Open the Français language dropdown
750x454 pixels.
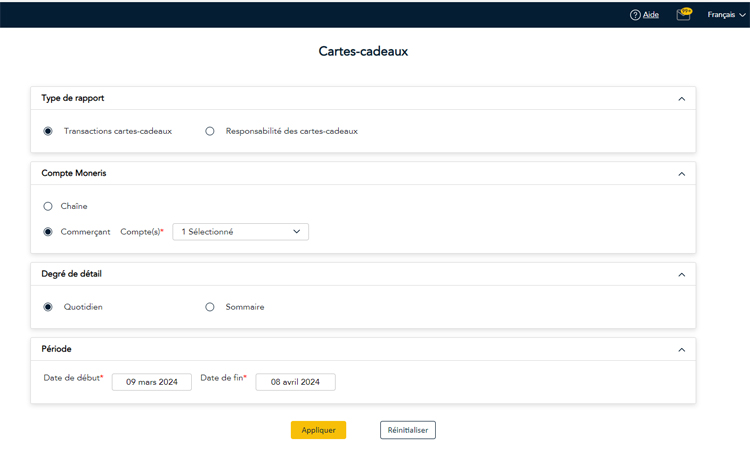726,15
